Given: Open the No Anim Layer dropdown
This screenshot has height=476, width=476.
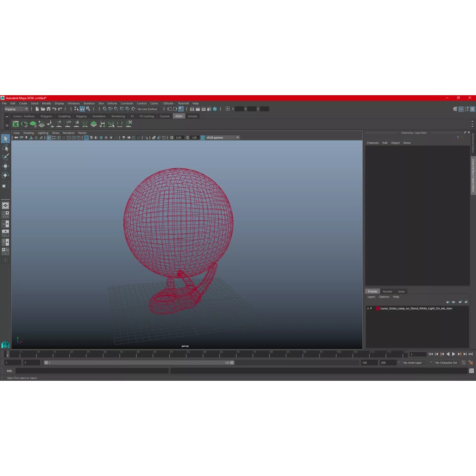Looking at the screenshot, I should pyautogui.click(x=415, y=362).
